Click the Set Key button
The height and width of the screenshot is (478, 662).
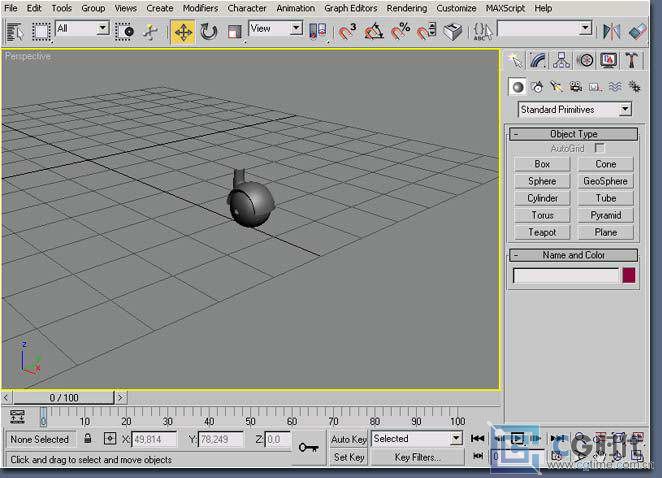coord(349,457)
